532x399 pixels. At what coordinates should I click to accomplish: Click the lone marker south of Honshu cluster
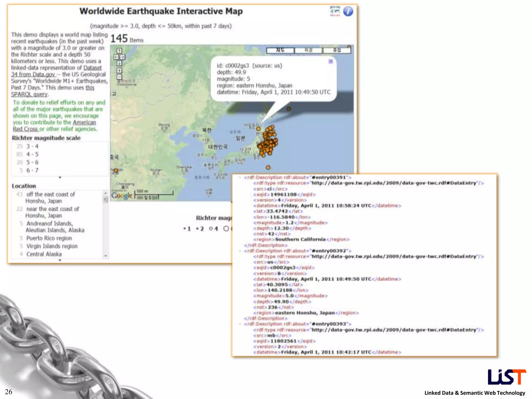tap(268, 168)
